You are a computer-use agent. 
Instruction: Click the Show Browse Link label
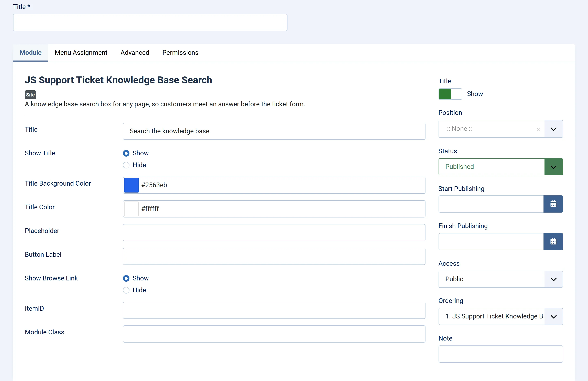tap(51, 278)
